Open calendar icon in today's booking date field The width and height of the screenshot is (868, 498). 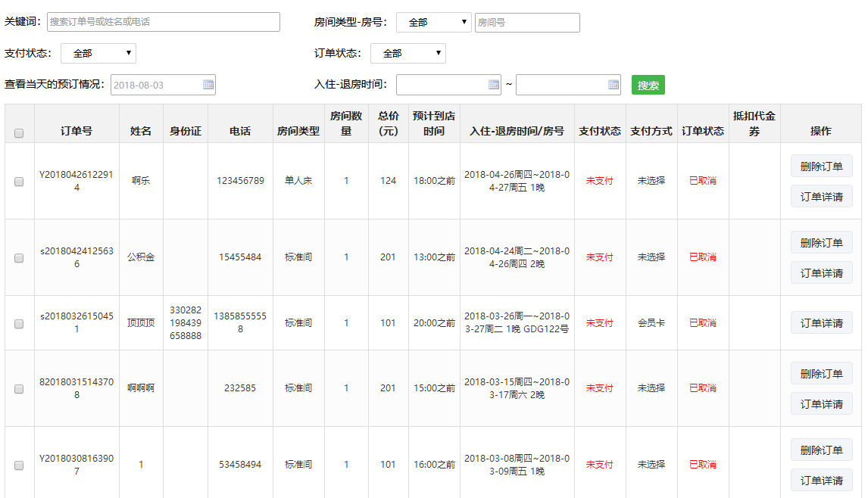click(x=208, y=85)
